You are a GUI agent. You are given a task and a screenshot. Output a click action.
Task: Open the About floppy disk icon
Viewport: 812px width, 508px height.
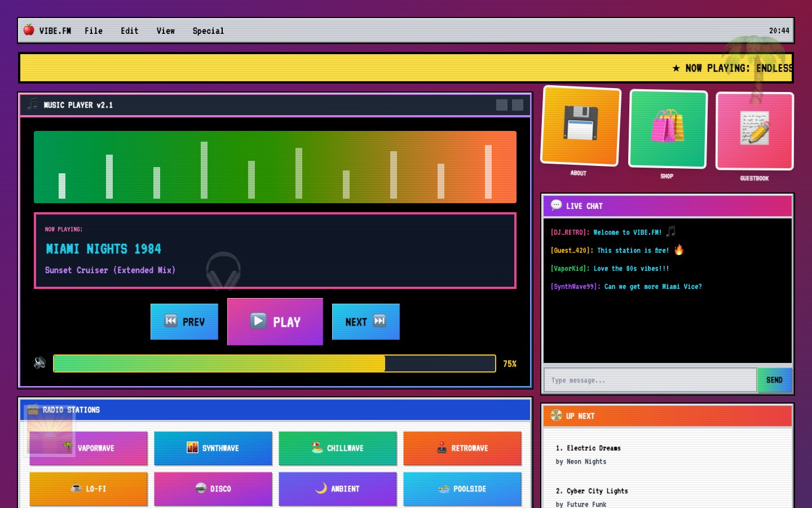tap(581, 125)
